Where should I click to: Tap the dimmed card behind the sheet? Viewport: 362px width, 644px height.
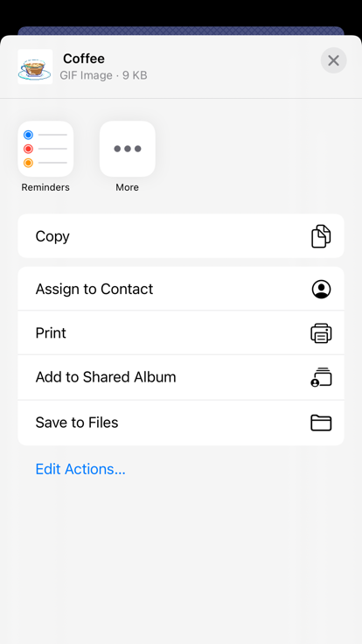(181, 31)
